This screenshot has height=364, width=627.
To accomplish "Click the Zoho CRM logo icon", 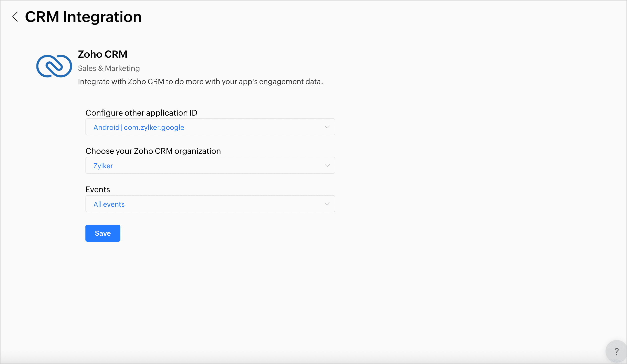I will [54, 66].
